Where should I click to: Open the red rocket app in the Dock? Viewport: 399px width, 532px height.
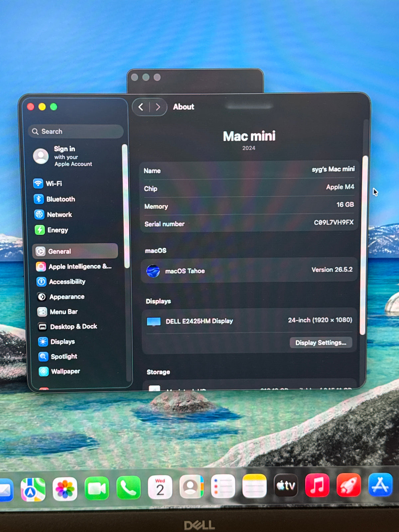point(349,484)
